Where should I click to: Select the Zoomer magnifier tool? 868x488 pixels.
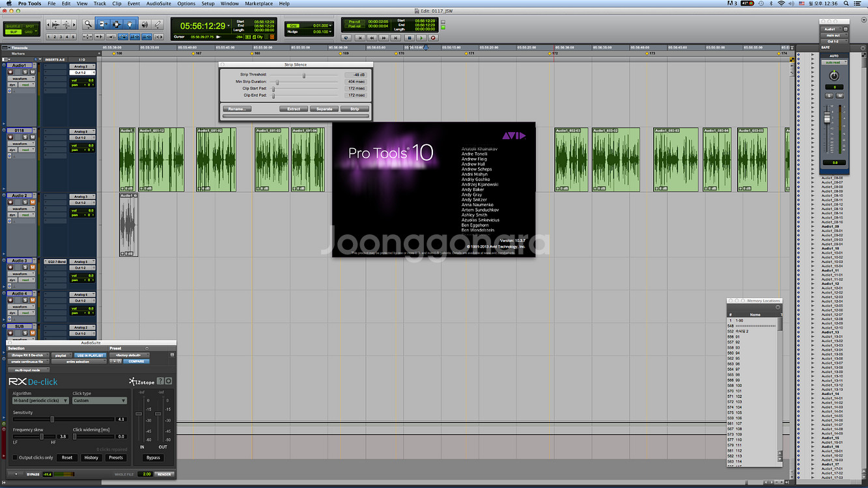88,23
